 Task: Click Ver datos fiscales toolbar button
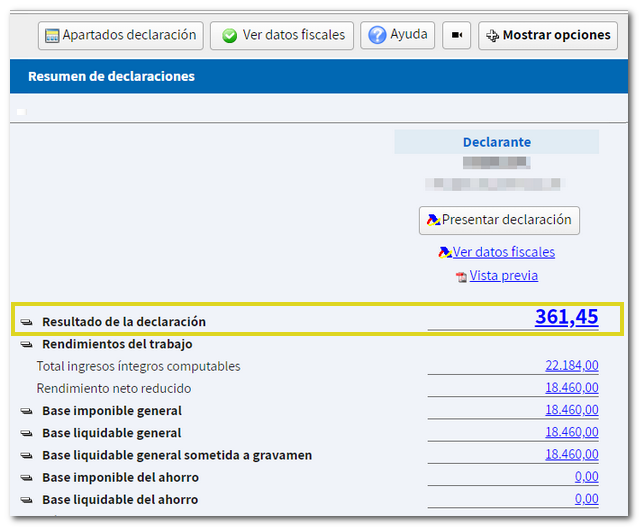click(x=282, y=35)
